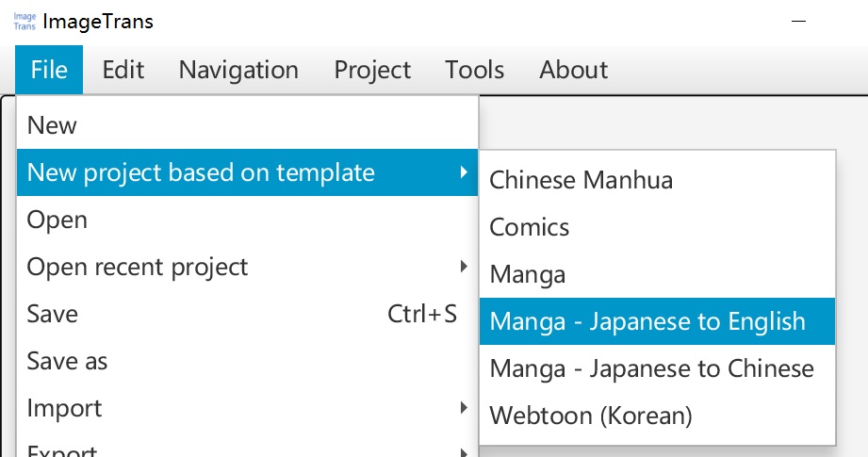Open the Edit menu
The width and height of the screenshot is (868, 457).
click(123, 70)
